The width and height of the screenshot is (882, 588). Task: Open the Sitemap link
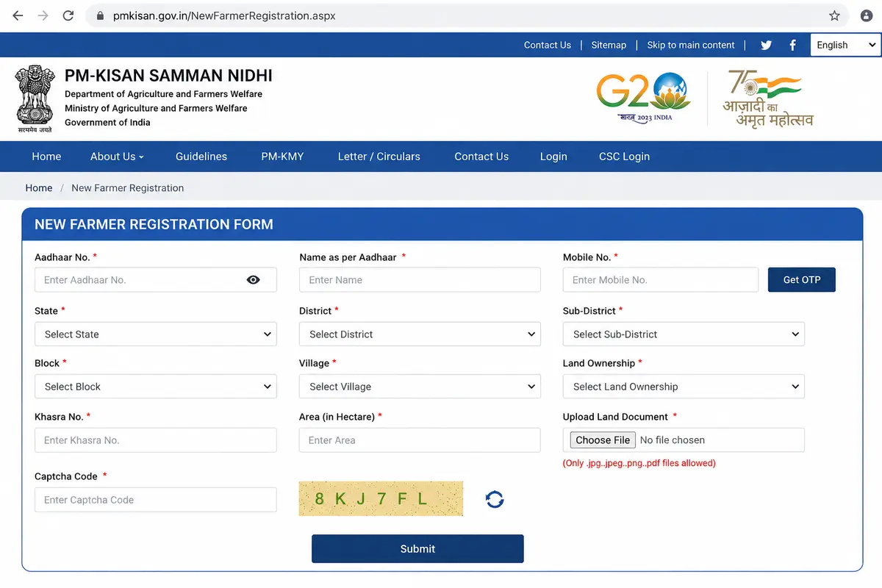coord(609,45)
